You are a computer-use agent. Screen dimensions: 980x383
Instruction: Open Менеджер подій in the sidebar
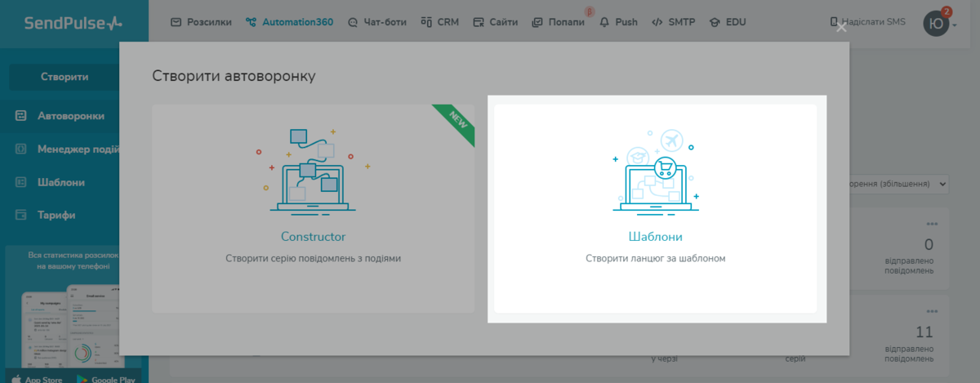coord(78,149)
